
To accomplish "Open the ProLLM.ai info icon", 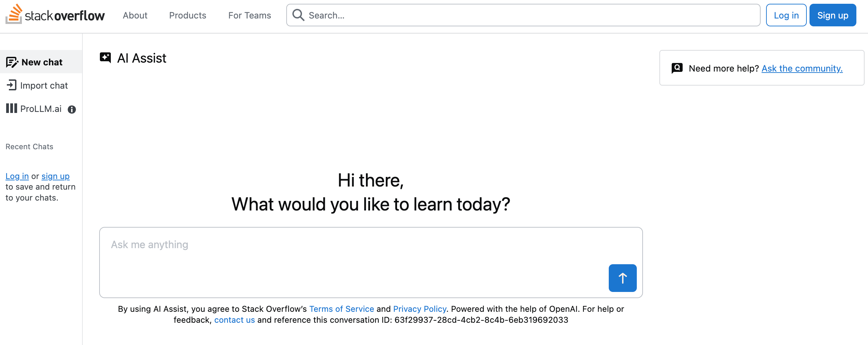I will pyautogui.click(x=72, y=110).
